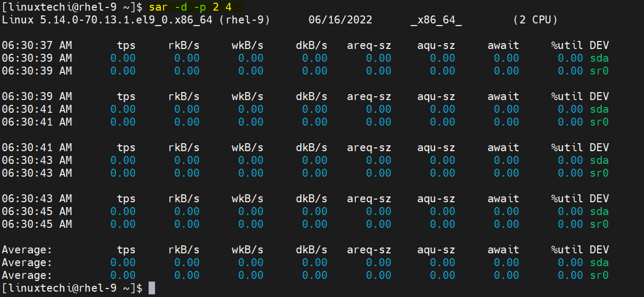Click the '(2 CPU)' text
Viewport: 644px width, 297px height.
coord(535,20)
